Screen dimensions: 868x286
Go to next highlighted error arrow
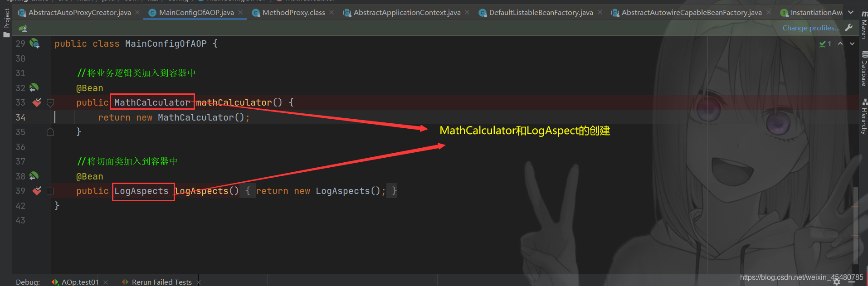pyautogui.click(x=852, y=44)
